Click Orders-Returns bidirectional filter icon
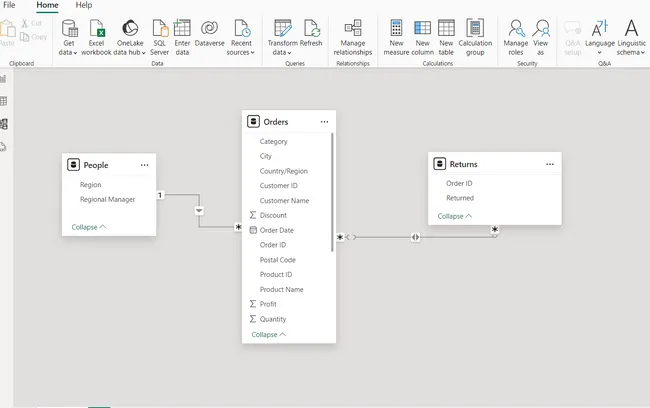Screen dimensions: 650x408 tap(415, 237)
